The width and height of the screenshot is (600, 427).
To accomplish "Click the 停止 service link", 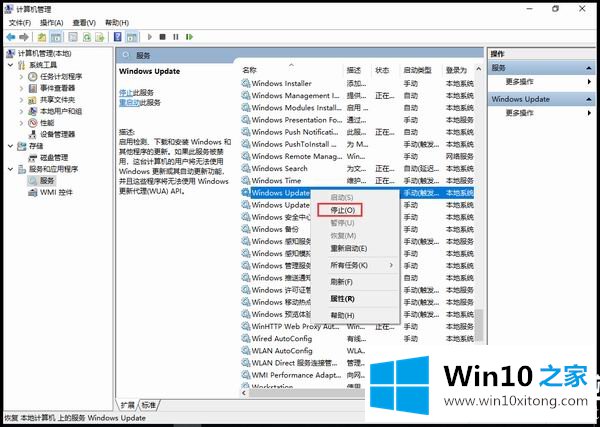I will tap(125, 92).
